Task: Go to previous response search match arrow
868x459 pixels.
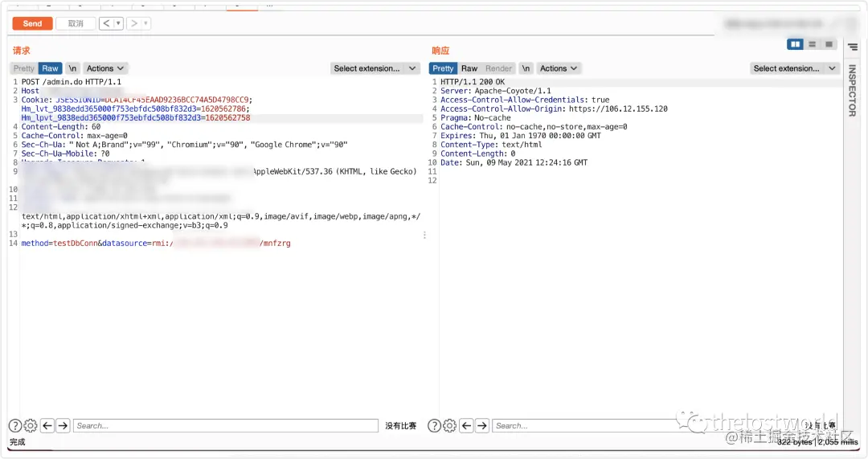Action: pyautogui.click(x=467, y=426)
